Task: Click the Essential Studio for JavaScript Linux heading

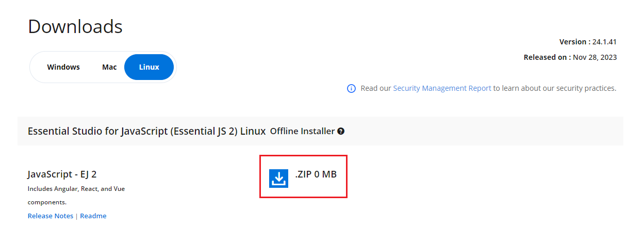Action: (x=146, y=131)
